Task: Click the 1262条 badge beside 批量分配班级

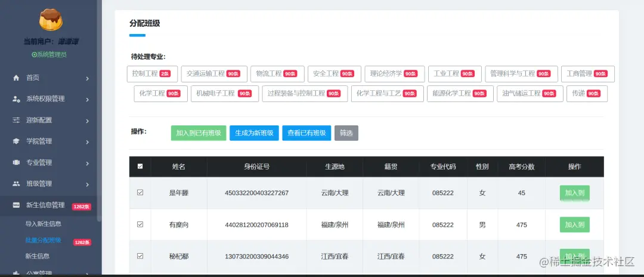Action: pyautogui.click(x=82, y=242)
